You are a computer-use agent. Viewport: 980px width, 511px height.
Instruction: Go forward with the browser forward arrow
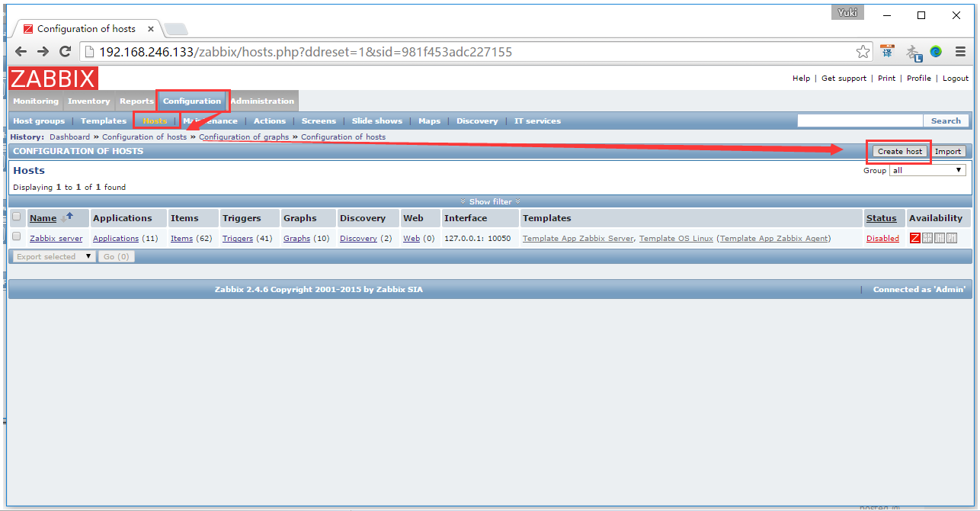pyautogui.click(x=43, y=52)
